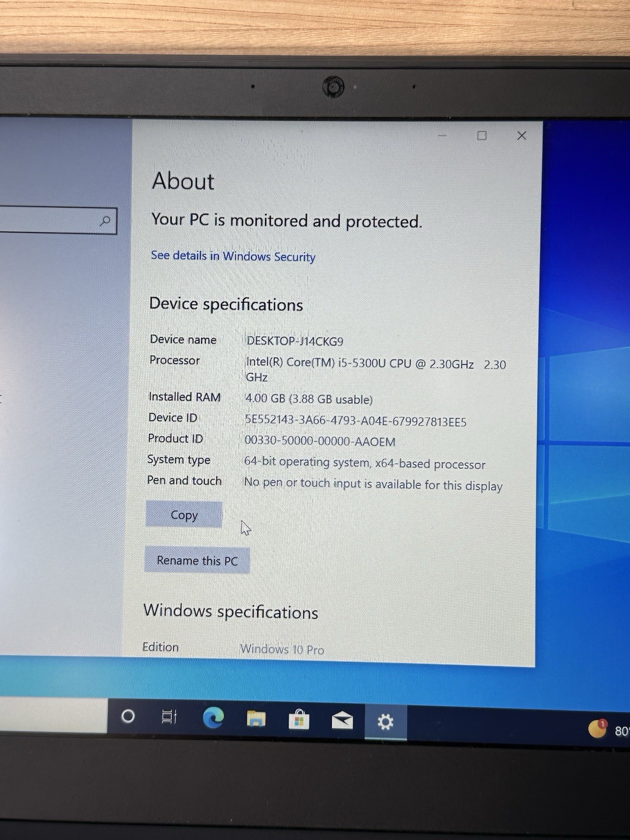The width and height of the screenshot is (630, 840).
Task: Click the Device specifications heading
Action: coord(226,304)
